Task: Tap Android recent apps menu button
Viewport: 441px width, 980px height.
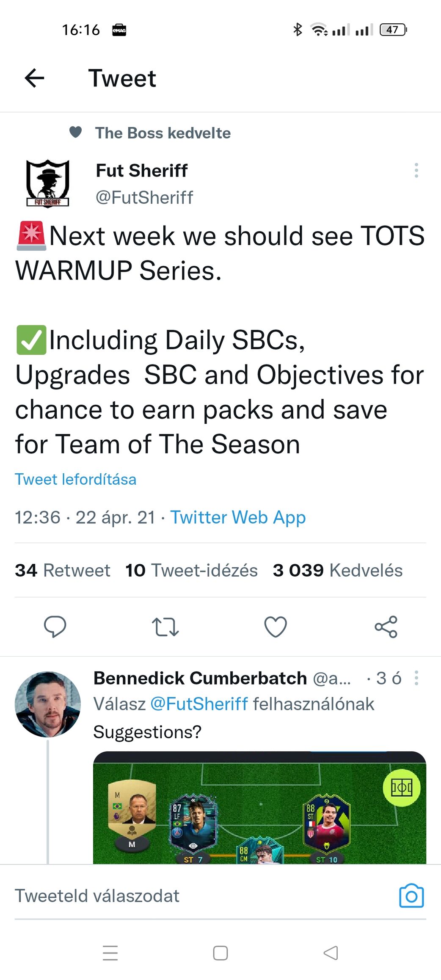Action: point(110,953)
